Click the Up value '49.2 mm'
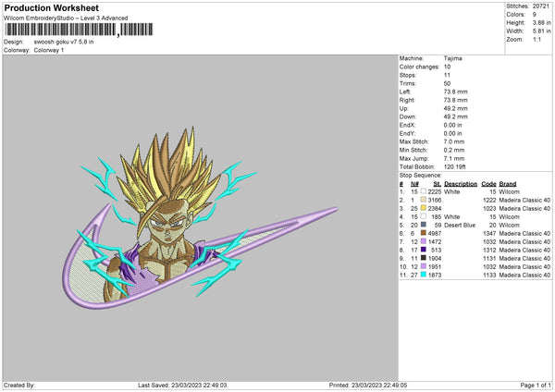 tap(455, 108)
